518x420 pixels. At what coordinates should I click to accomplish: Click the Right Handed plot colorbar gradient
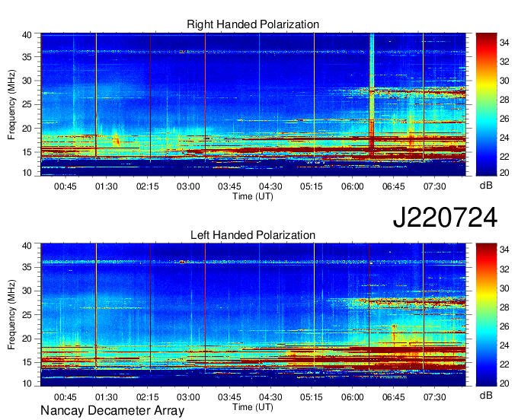coord(486,104)
